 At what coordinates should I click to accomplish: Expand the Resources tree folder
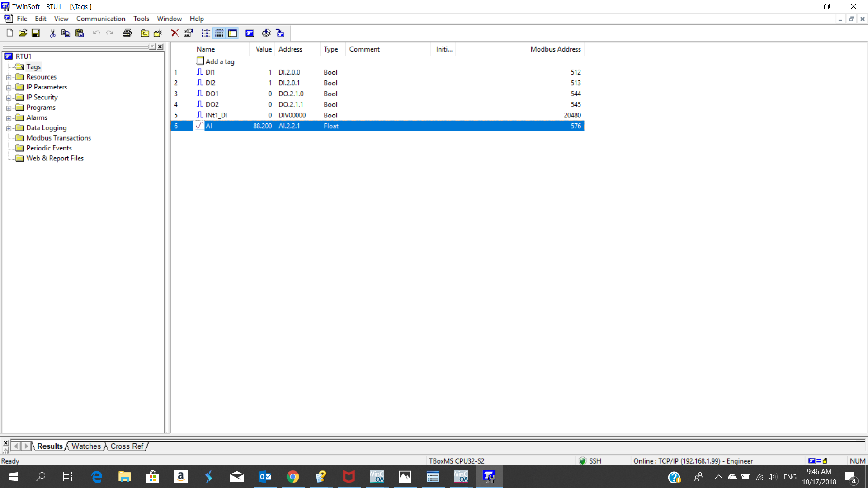[9, 77]
